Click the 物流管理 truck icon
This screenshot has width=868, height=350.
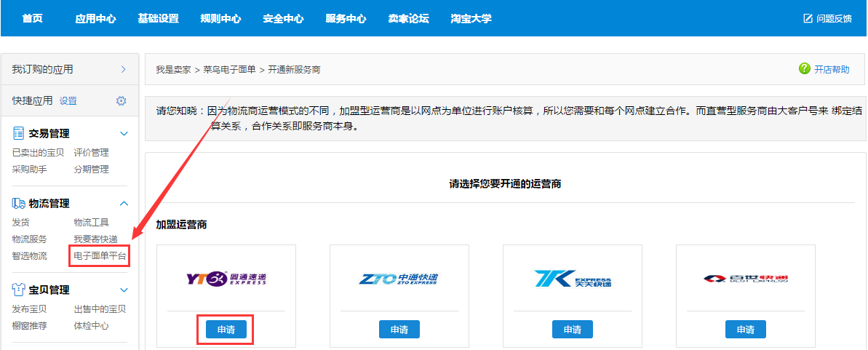[x=19, y=203]
